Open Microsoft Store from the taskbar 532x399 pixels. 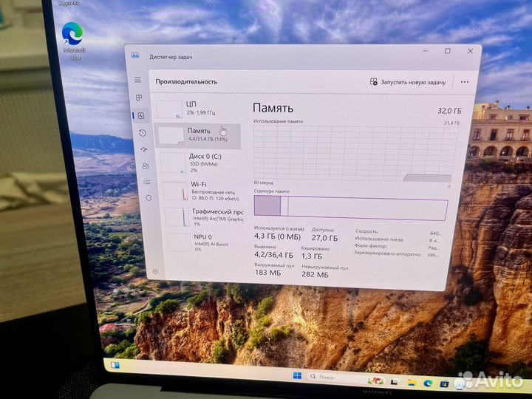coord(444,384)
